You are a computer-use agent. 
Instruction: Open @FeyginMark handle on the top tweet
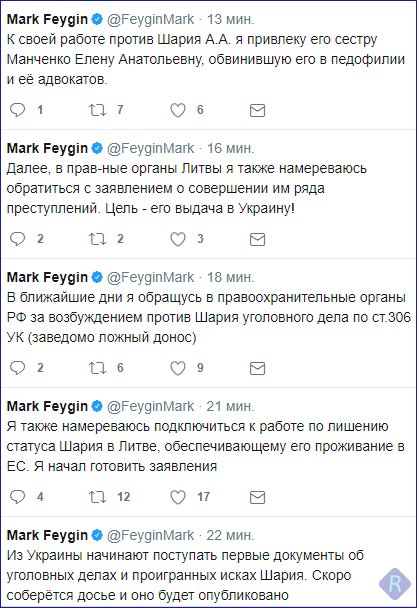[x=150, y=19]
